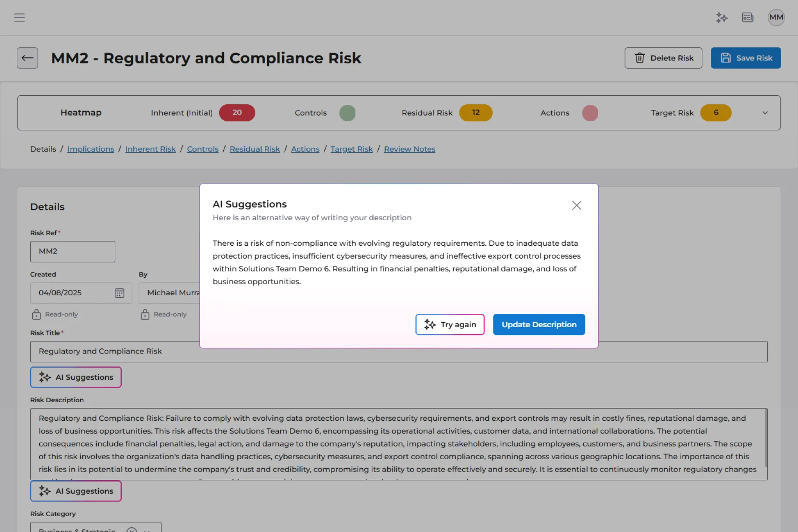Screen dimensions: 798x532
Task: Jump to the Review Notes section
Action: (409, 149)
